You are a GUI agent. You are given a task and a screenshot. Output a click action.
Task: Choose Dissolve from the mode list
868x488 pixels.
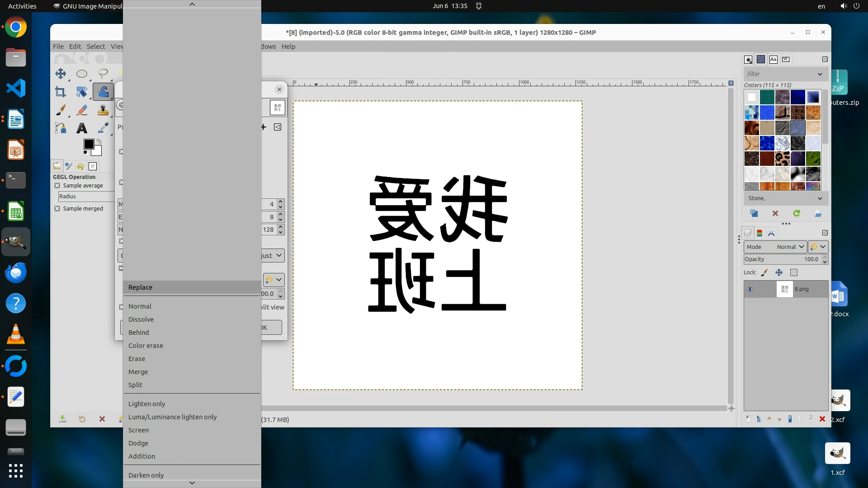point(141,319)
